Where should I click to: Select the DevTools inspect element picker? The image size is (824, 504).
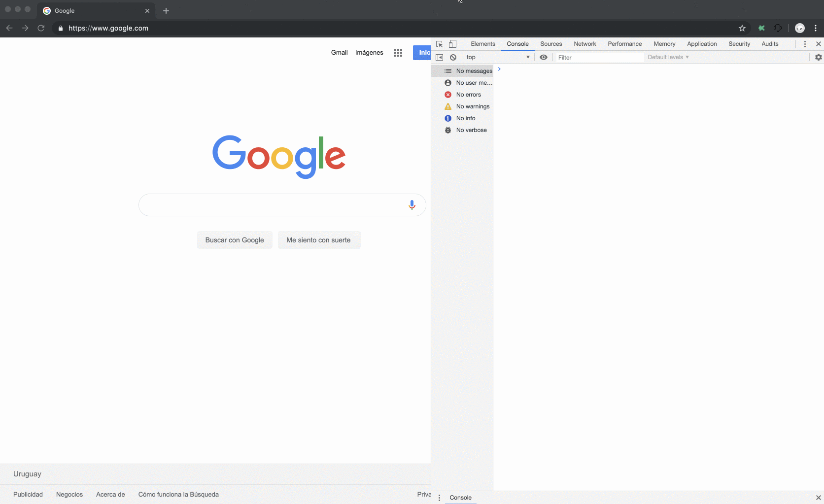tap(440, 44)
